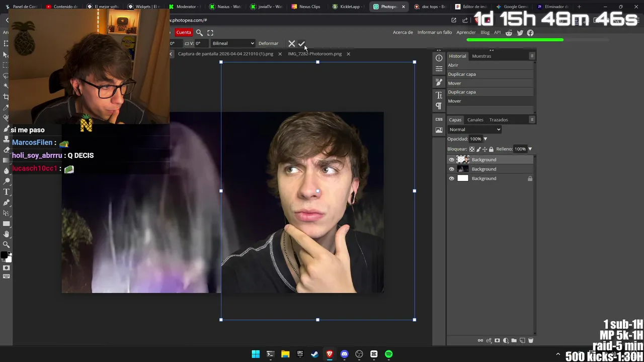The image size is (644, 362).
Task: Open the brush settings panel icon
Action: click(x=439, y=82)
